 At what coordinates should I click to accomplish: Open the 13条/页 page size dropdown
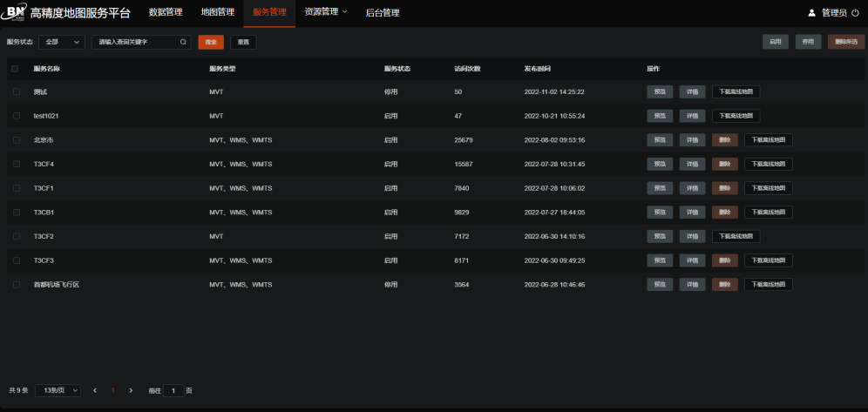tap(58, 390)
